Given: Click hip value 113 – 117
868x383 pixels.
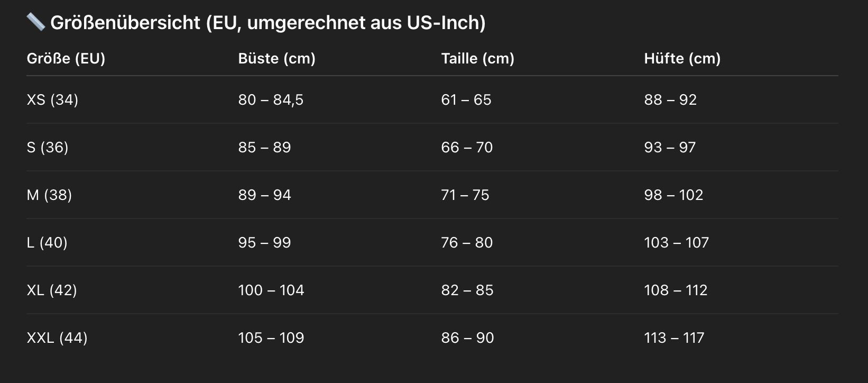Looking at the screenshot, I should 674,338.
